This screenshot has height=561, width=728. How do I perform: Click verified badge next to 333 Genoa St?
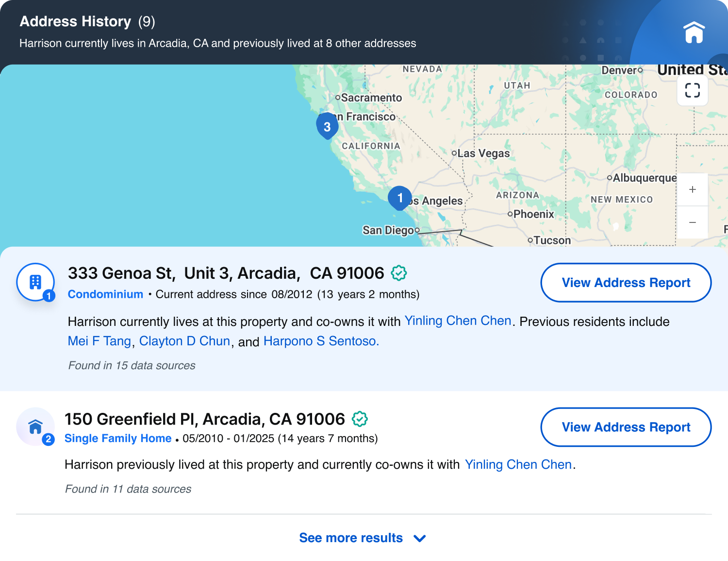399,273
